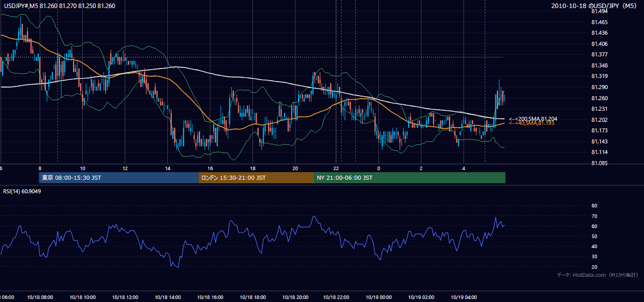Click the USDJPY#,M5 chart title text

tap(59, 6)
